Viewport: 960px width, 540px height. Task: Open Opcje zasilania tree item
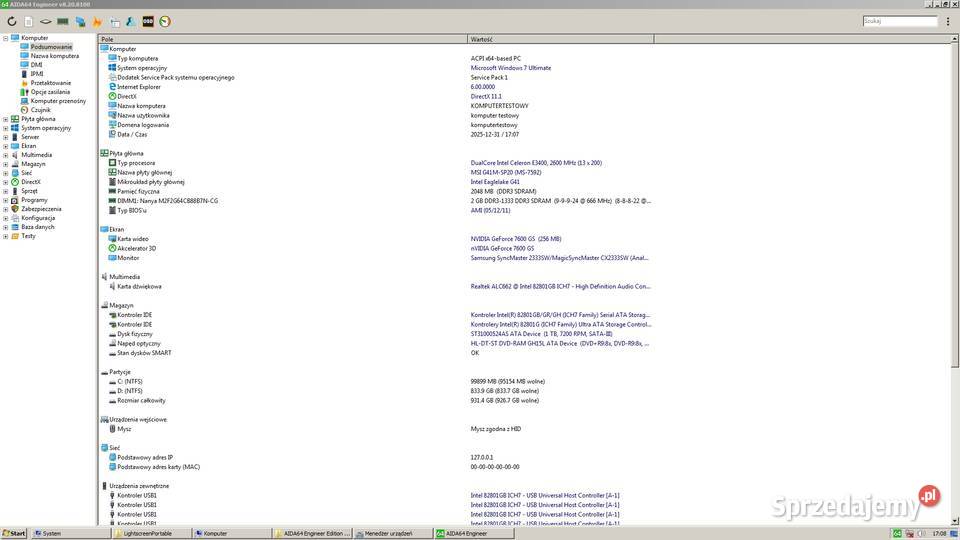(x=50, y=92)
